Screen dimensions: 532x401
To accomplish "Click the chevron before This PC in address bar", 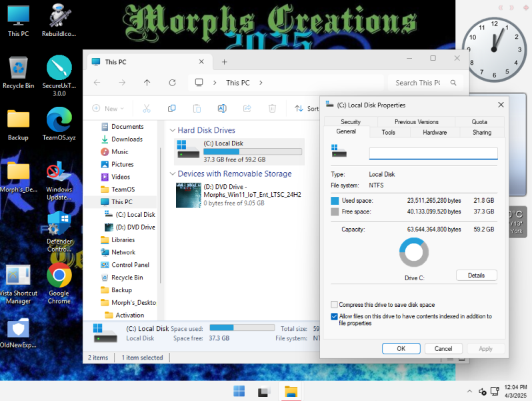I will 215,83.
